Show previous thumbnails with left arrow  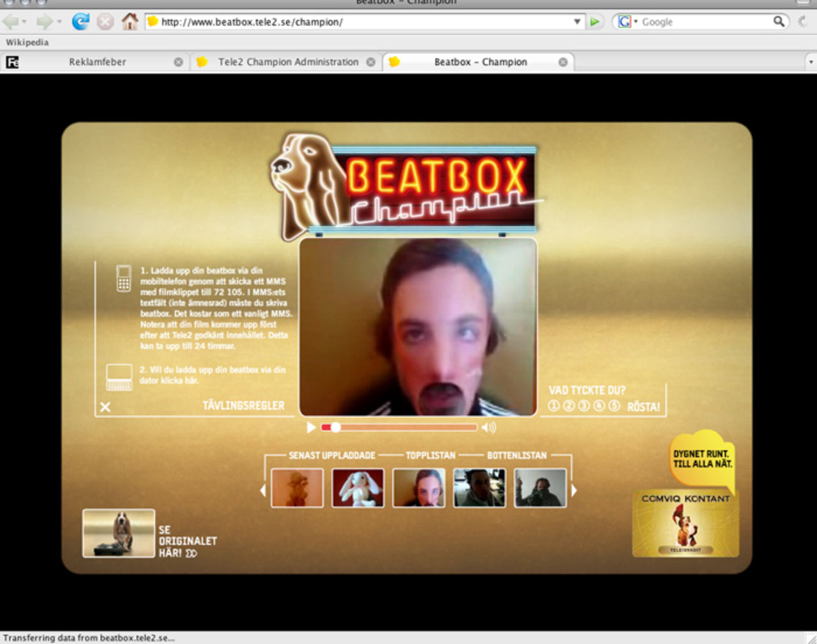click(262, 490)
